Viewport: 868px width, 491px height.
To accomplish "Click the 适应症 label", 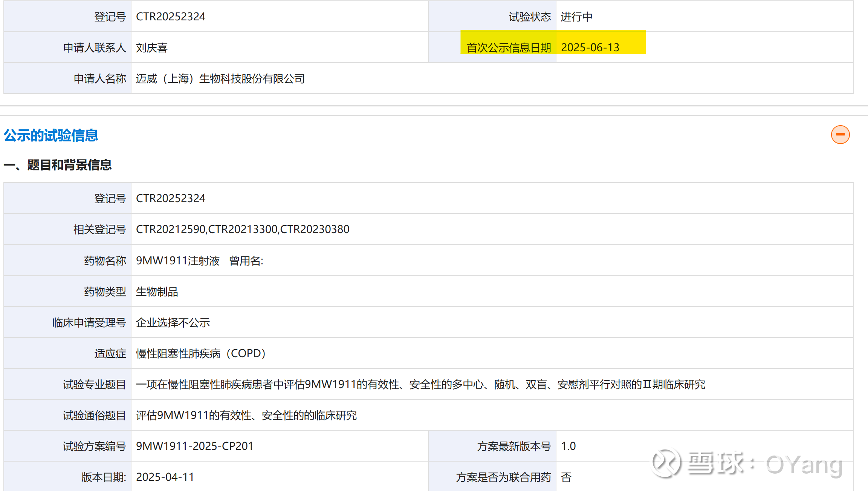I will 110,353.
